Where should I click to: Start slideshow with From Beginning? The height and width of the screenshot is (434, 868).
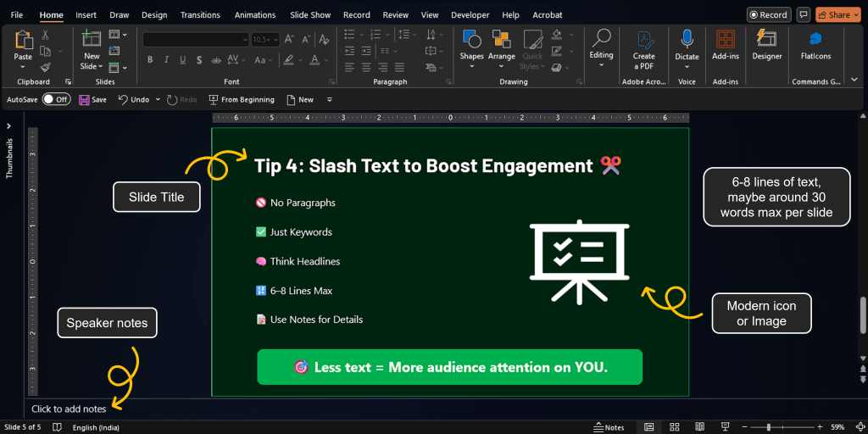pyautogui.click(x=242, y=99)
